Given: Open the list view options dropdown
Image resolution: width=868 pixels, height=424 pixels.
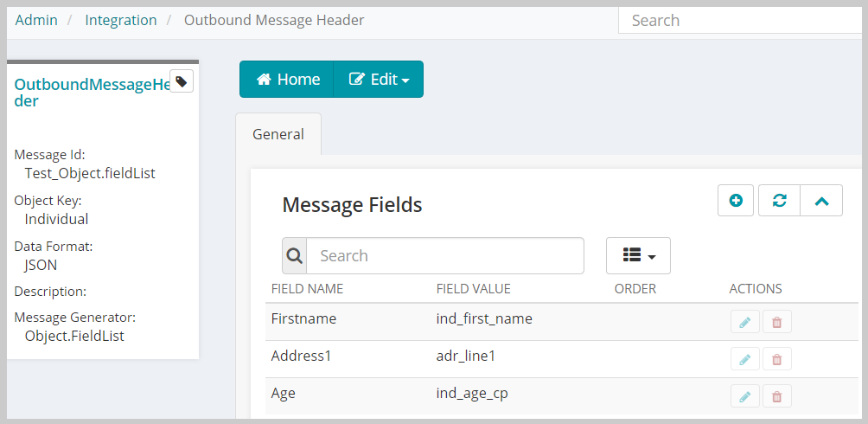Looking at the screenshot, I should click(638, 255).
